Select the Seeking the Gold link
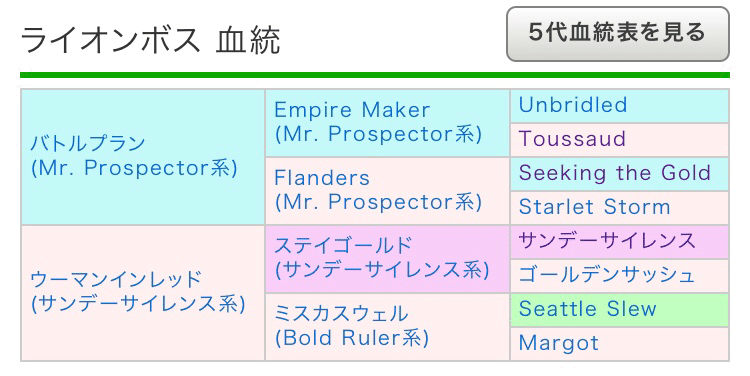Screen dimensions: 750x376 pyautogui.click(x=615, y=173)
